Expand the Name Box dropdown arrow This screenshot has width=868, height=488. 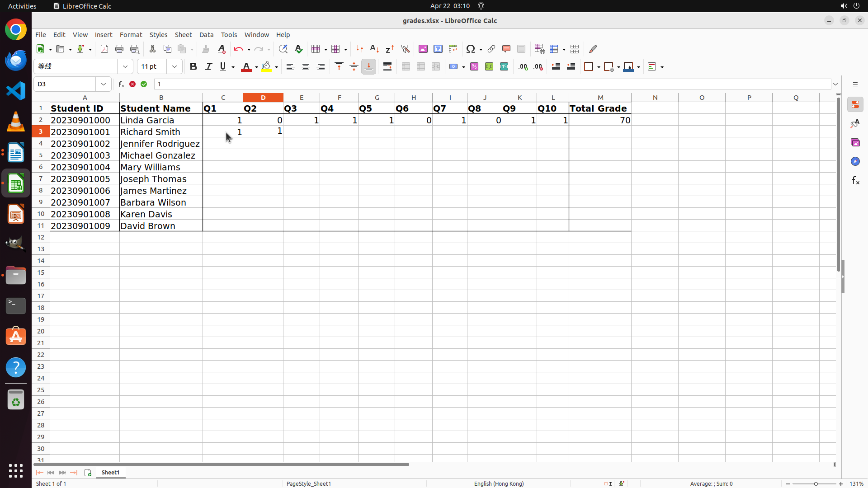coord(104,84)
